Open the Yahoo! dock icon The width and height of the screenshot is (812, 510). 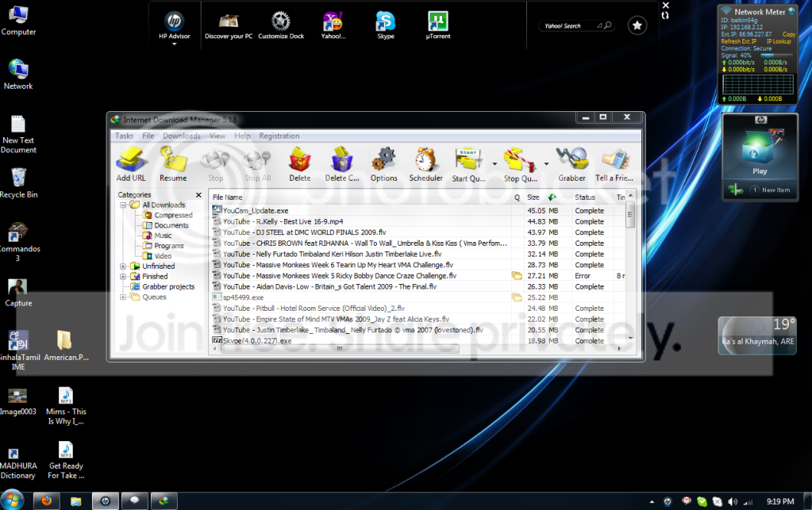333,26
